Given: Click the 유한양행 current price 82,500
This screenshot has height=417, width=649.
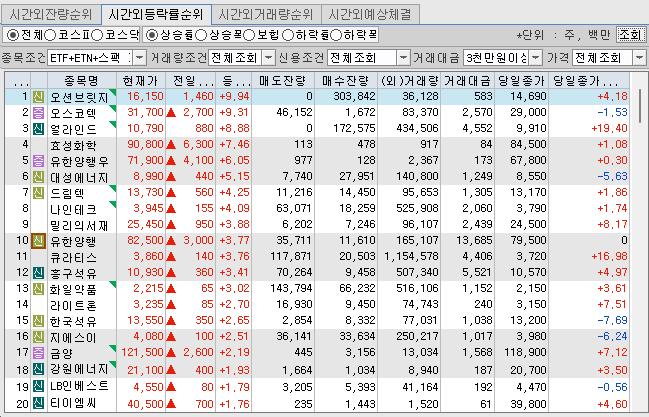Looking at the screenshot, I should click(x=145, y=241).
